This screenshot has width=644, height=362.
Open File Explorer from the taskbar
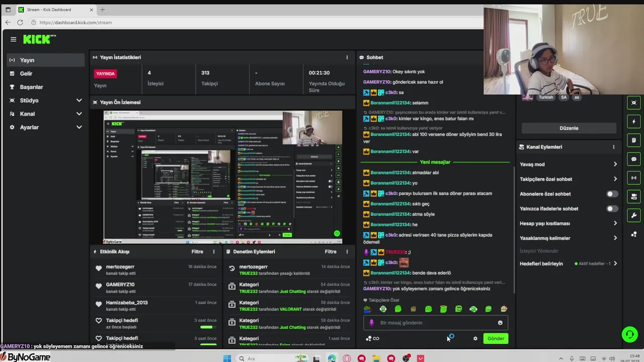click(x=376, y=358)
